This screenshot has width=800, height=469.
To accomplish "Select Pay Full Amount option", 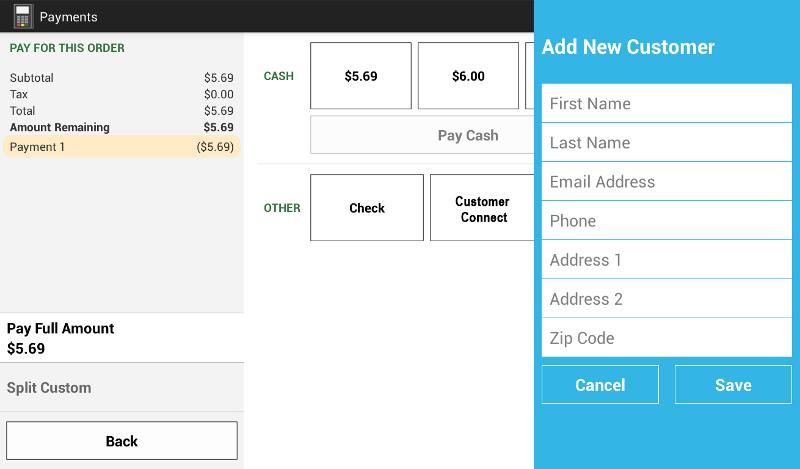I will point(122,338).
